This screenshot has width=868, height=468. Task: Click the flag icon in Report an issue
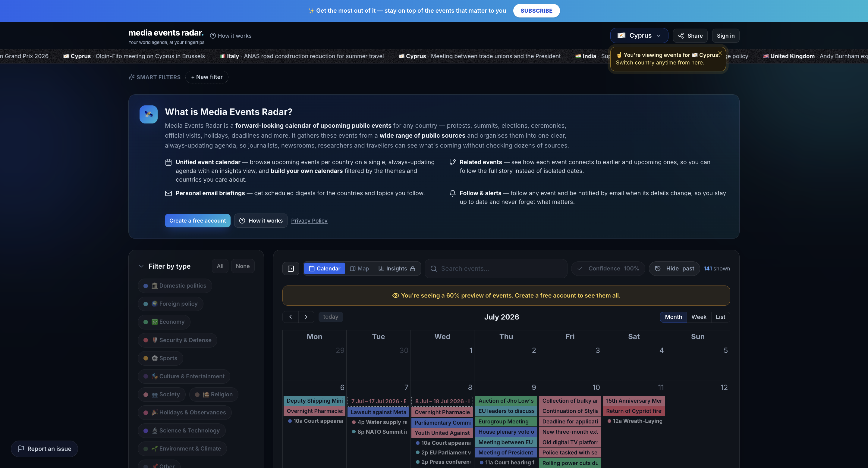21,448
